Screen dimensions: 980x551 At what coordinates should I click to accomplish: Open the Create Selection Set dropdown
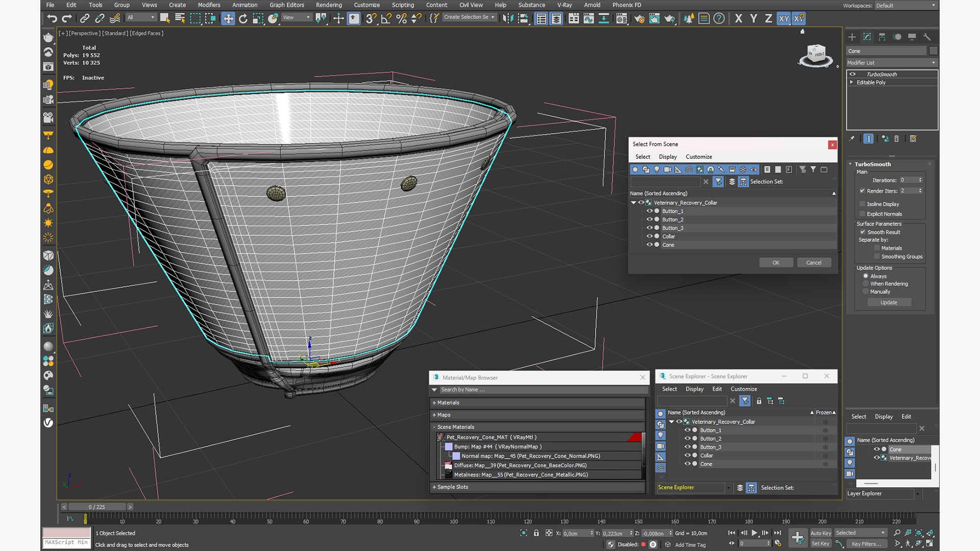pyautogui.click(x=469, y=17)
